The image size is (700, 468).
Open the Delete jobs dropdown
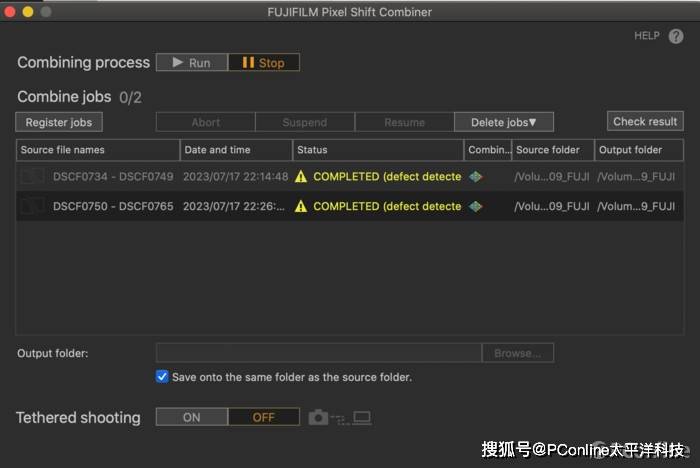point(504,122)
